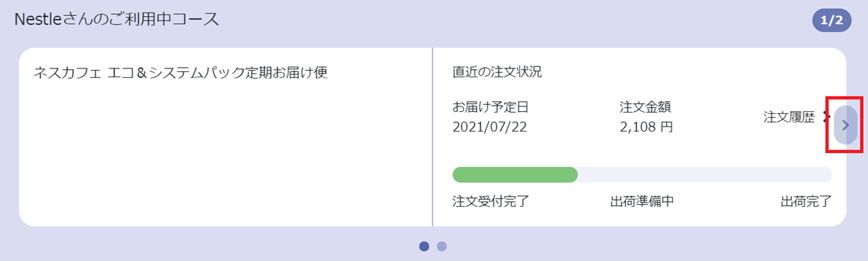Click the 直近の注文状況 heading

(497, 72)
